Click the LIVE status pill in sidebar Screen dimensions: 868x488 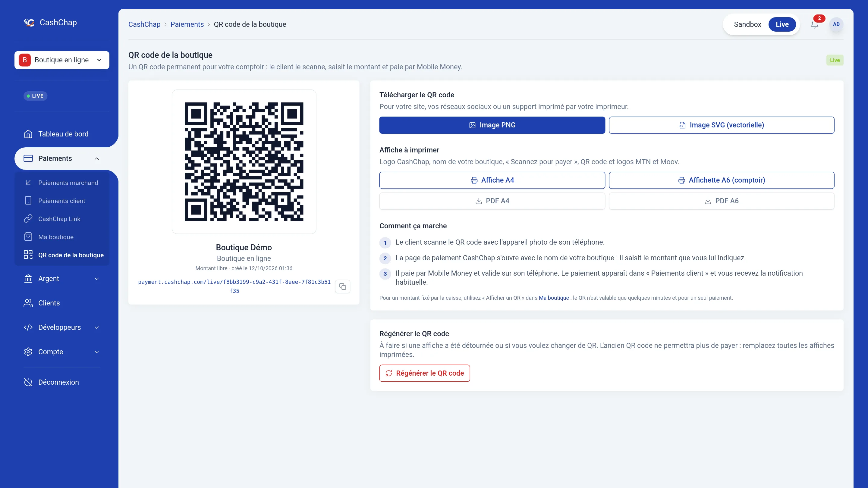tap(35, 96)
